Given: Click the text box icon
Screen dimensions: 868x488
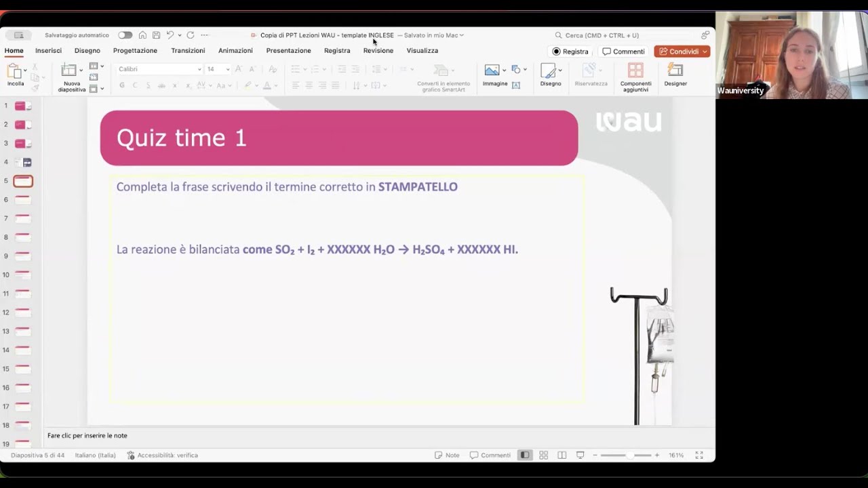Looking at the screenshot, I should (x=516, y=85).
